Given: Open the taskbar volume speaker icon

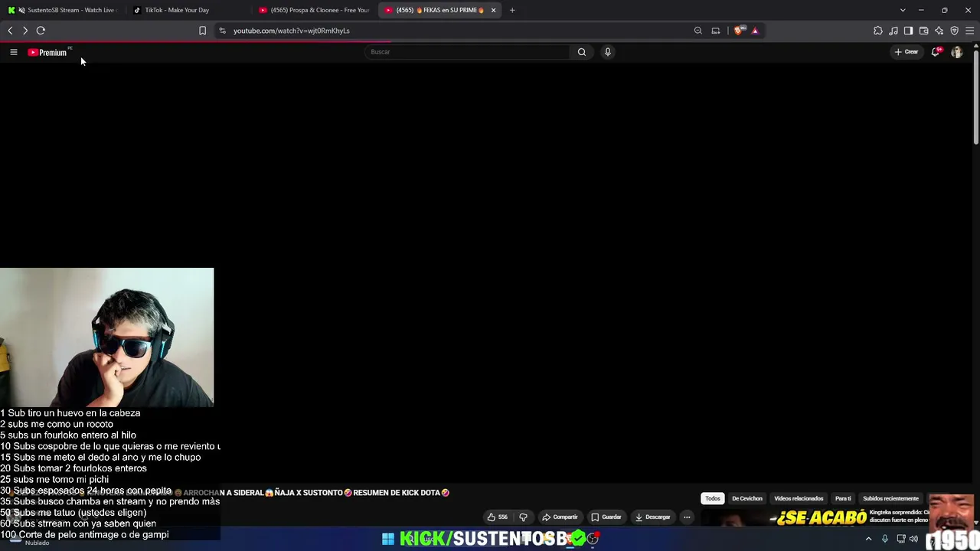Looking at the screenshot, I should (x=913, y=539).
